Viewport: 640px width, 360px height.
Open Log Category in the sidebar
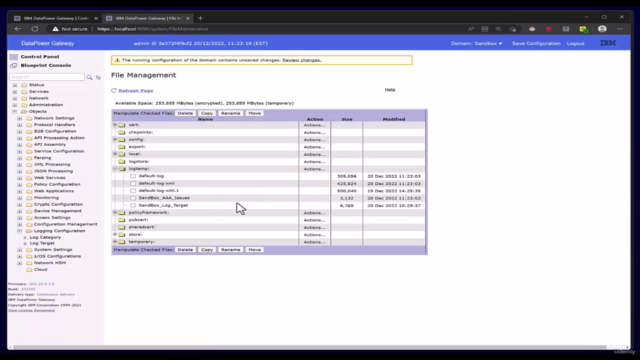(45, 237)
